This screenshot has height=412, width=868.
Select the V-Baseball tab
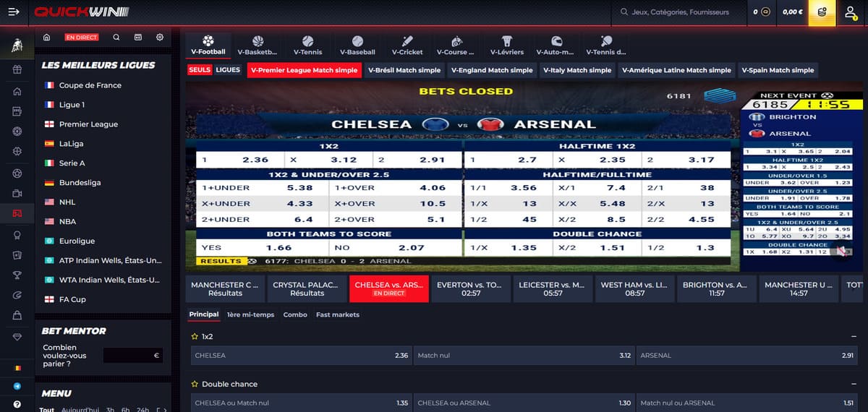click(357, 45)
